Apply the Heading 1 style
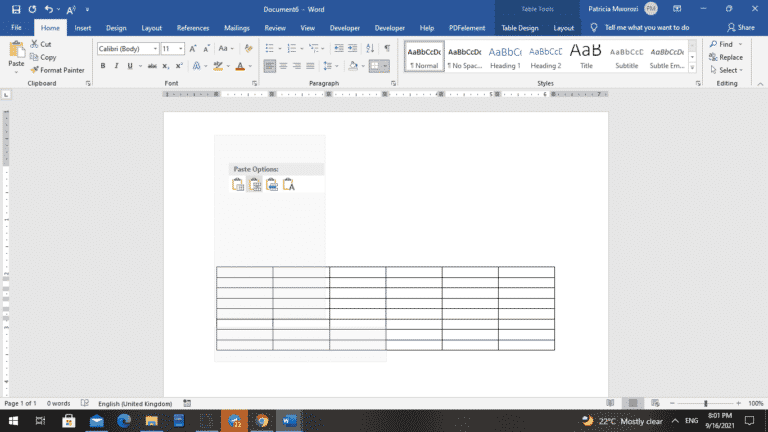This screenshot has height=432, width=768. 505,57
